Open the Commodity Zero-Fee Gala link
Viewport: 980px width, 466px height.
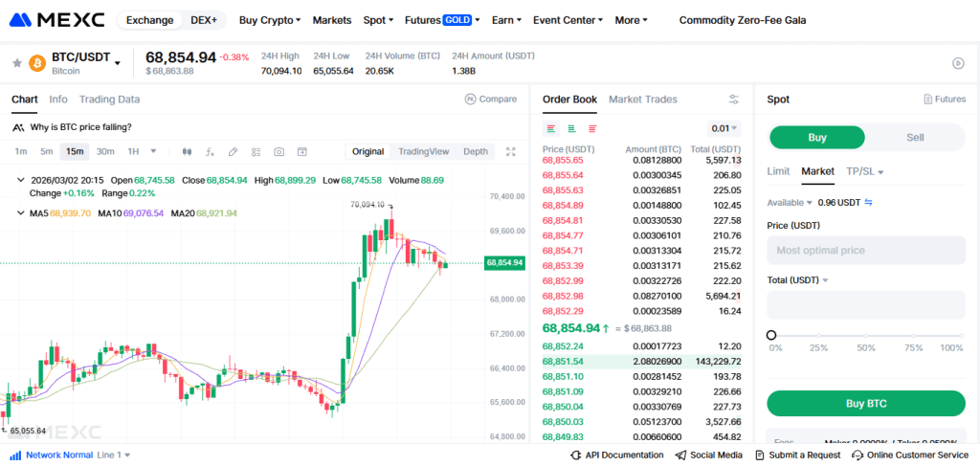[743, 20]
